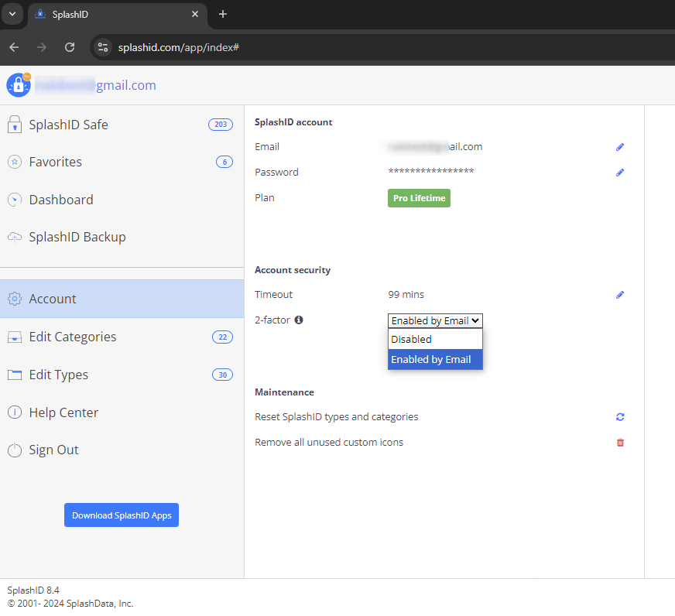The image size is (675, 616).
Task: Click the Favorites 6 count badge
Action: [x=224, y=162]
